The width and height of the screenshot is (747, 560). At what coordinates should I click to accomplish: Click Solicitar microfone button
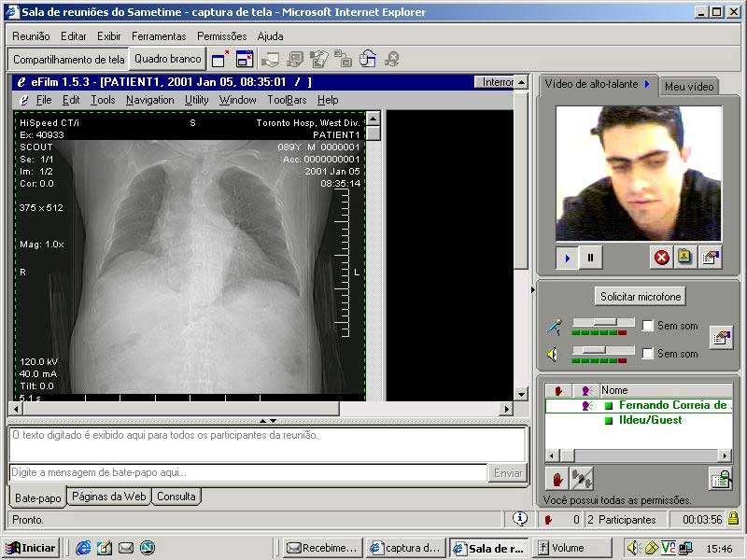641,297
